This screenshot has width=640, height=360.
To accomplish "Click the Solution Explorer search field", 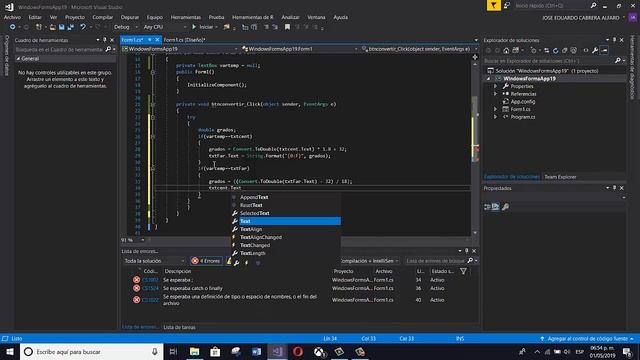I will [x=549, y=61].
